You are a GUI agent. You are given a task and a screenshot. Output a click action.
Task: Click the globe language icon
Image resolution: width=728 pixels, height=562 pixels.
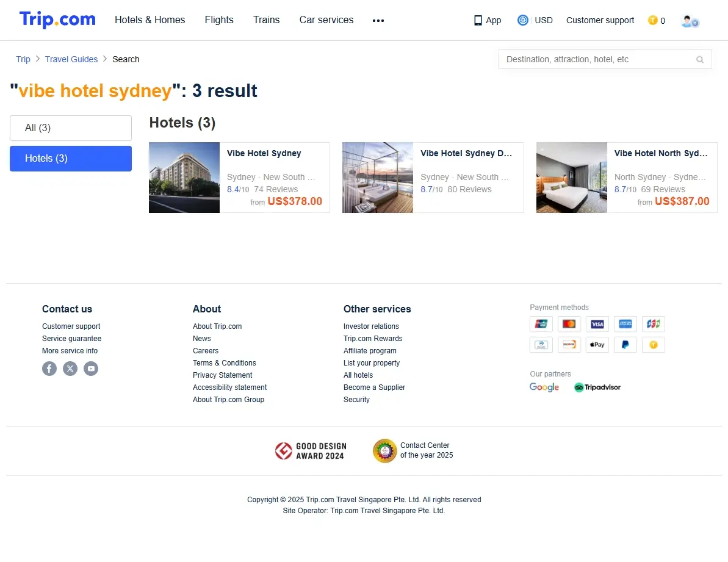(523, 20)
